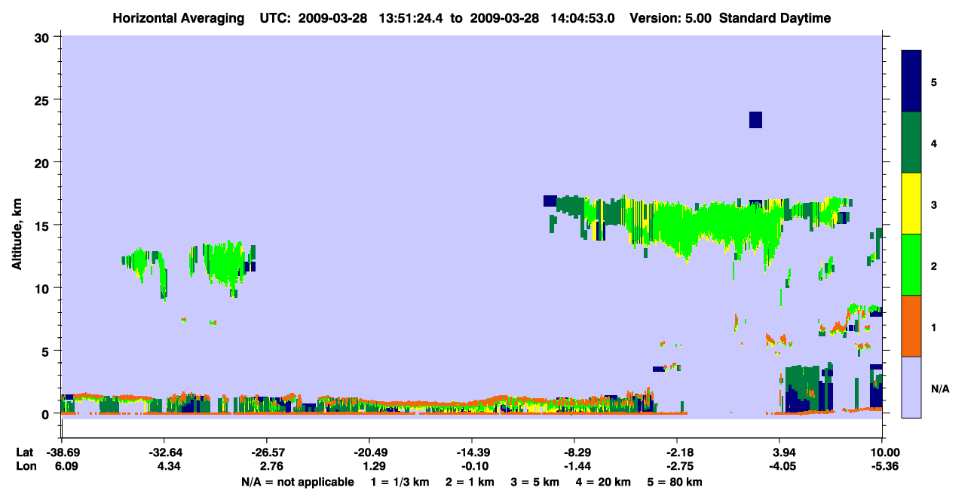Click the start time '13:51:24.4' in the title
The width and height of the screenshot is (980, 503).
(x=412, y=18)
